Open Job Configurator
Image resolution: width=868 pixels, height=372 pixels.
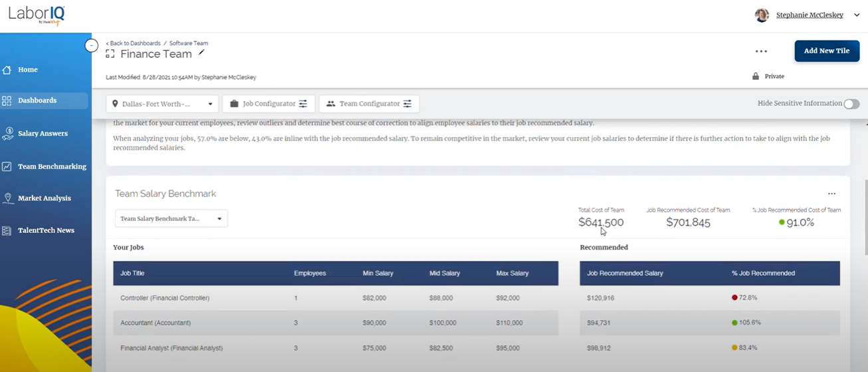269,104
